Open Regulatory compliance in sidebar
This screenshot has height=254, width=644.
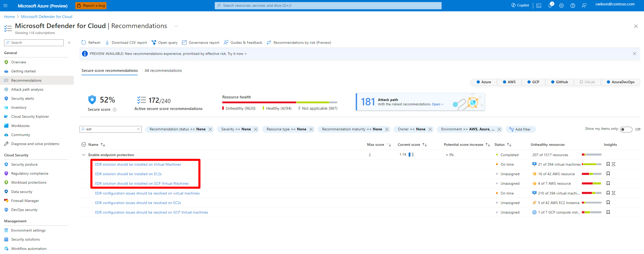30,173
